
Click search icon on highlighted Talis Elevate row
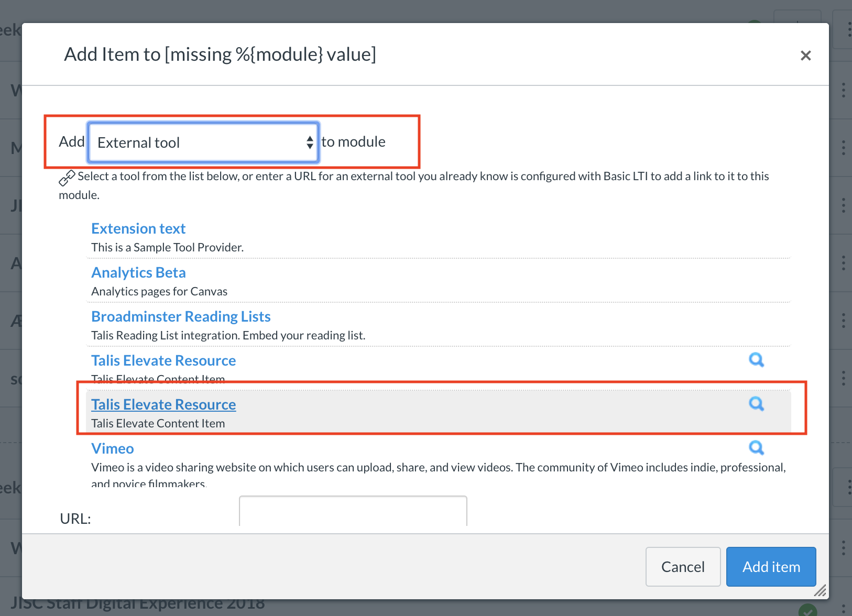pyautogui.click(x=756, y=404)
